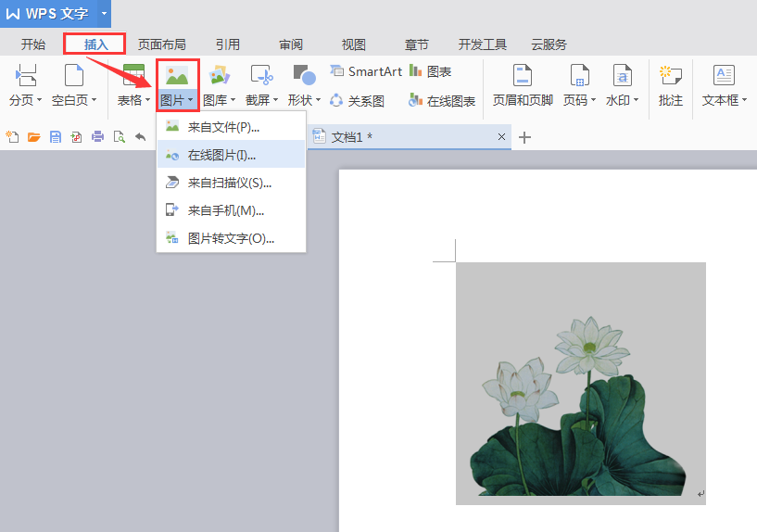
Task: Expand the 文本框 dropdown arrow
Action: [x=744, y=100]
